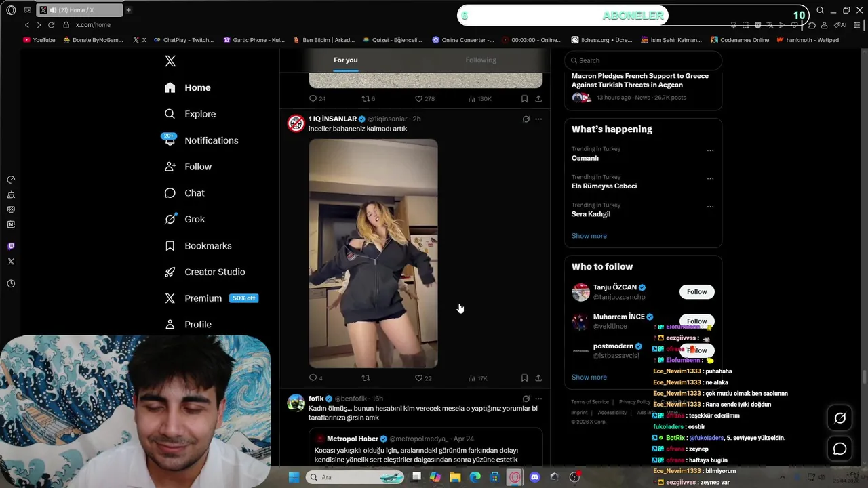
Task: Open YouTube bookmark in bookmarks bar
Action: (x=39, y=40)
